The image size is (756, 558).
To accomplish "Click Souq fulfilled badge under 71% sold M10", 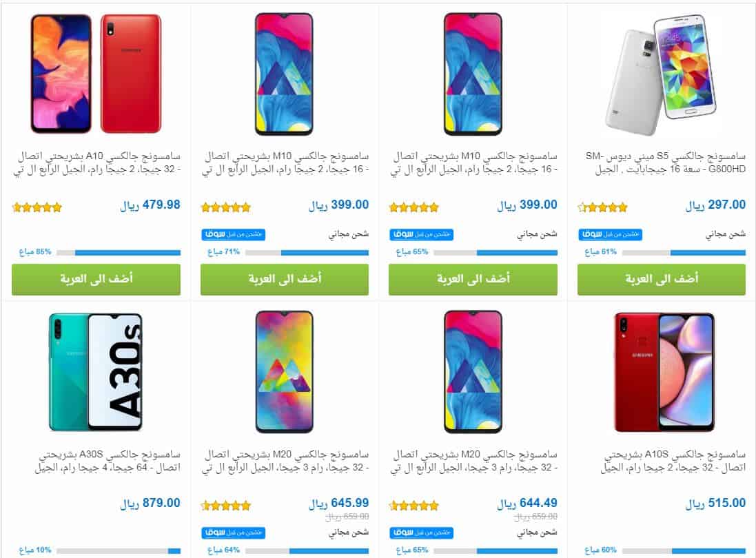I will pos(233,234).
